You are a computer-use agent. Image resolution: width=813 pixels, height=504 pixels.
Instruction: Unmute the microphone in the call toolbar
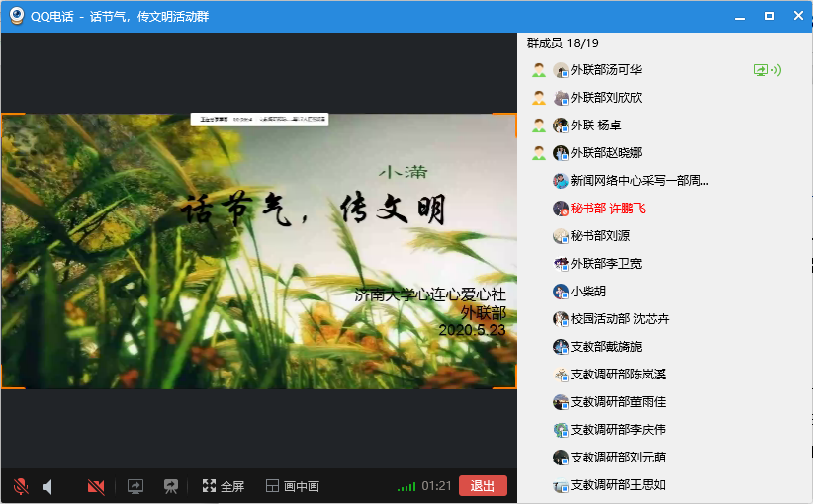coord(20,486)
